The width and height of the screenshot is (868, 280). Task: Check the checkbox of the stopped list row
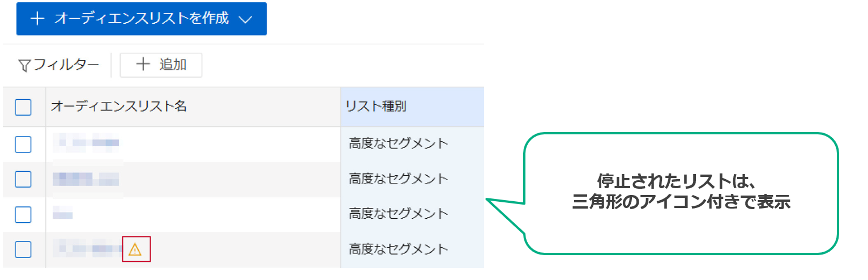[23, 249]
